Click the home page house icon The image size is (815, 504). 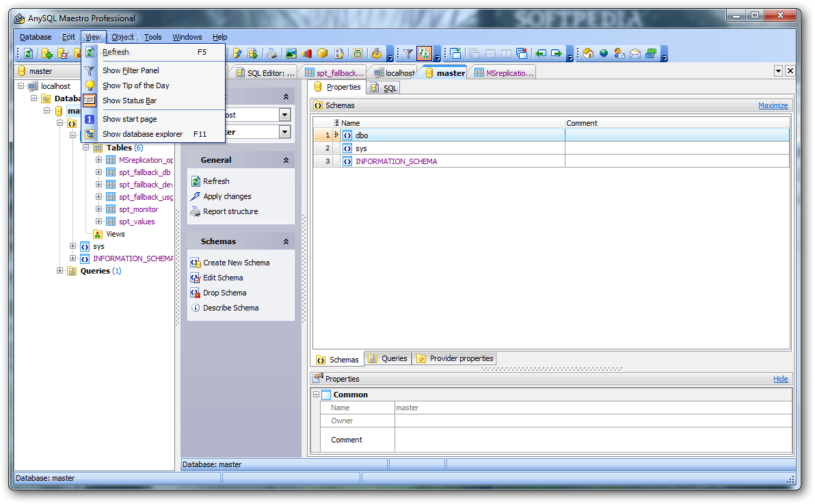588,53
